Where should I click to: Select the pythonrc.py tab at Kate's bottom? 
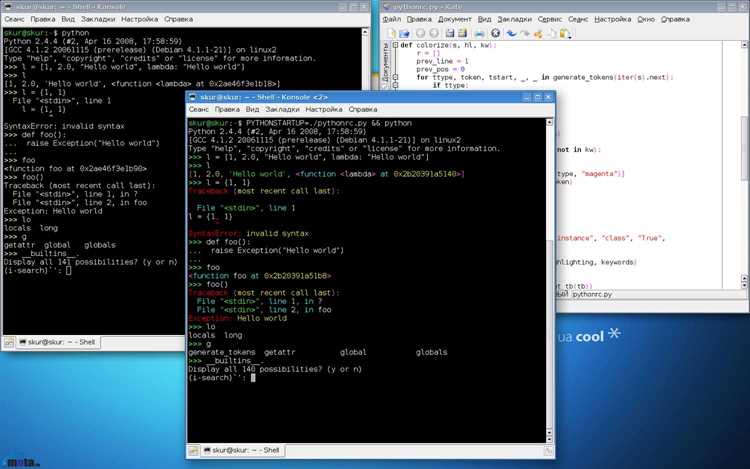[592, 294]
